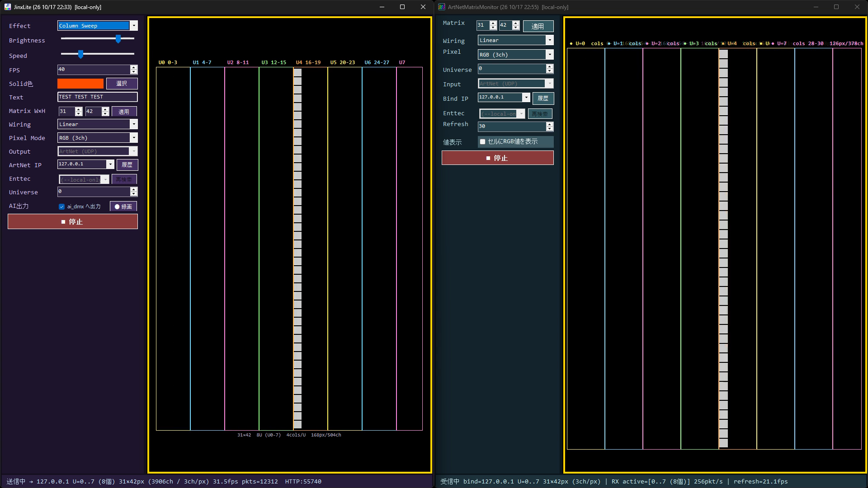Stop receiving with ArtNetMatrixMonitor 停止 button

[497, 158]
